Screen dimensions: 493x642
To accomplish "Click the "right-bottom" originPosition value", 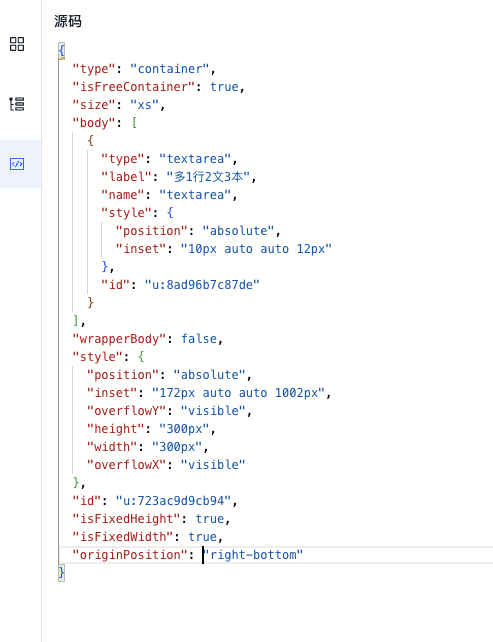I will coord(253,555).
